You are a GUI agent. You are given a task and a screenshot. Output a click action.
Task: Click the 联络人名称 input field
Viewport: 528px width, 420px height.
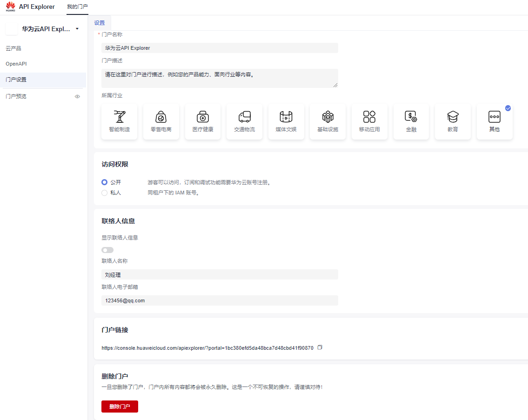220,274
